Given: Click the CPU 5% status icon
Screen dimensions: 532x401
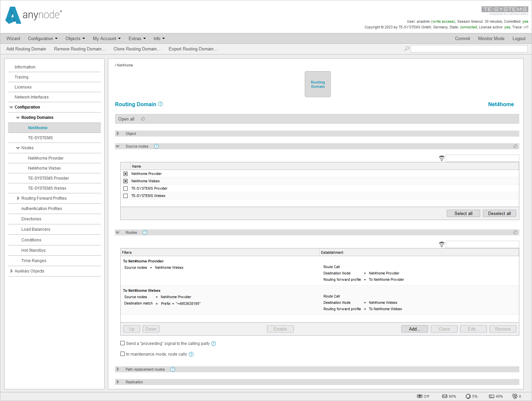Looking at the screenshot, I should [x=468, y=396].
